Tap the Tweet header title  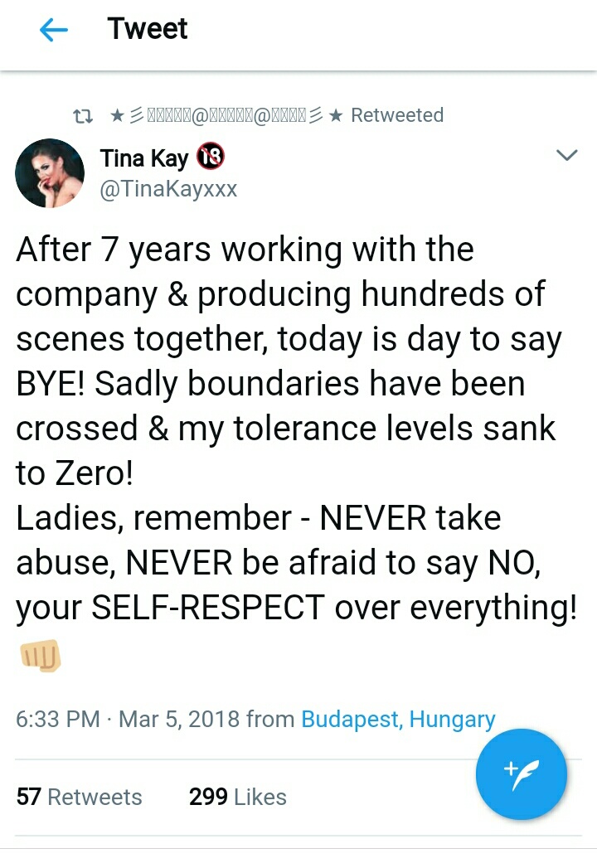click(x=148, y=29)
